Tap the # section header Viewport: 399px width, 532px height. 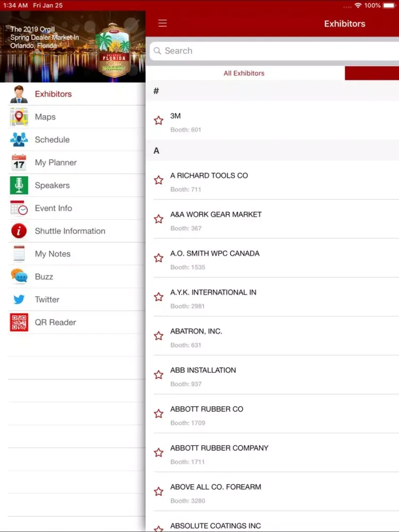pos(156,91)
